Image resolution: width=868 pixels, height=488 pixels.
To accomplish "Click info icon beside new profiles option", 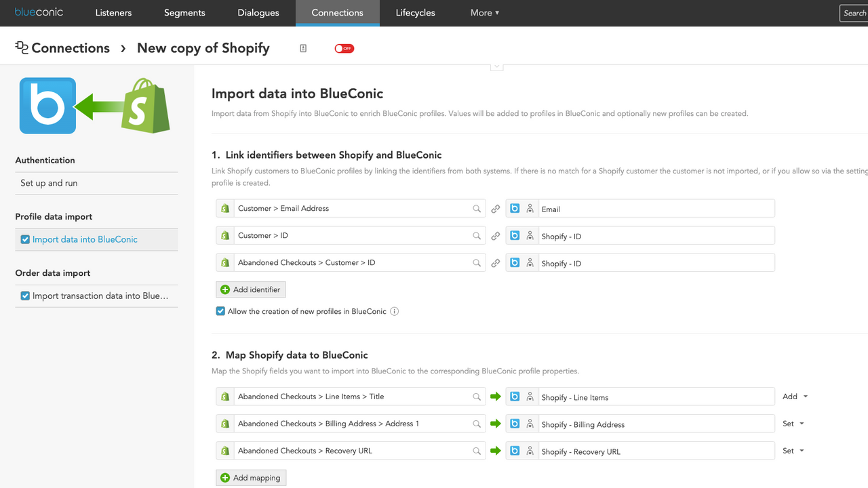I will 394,312.
